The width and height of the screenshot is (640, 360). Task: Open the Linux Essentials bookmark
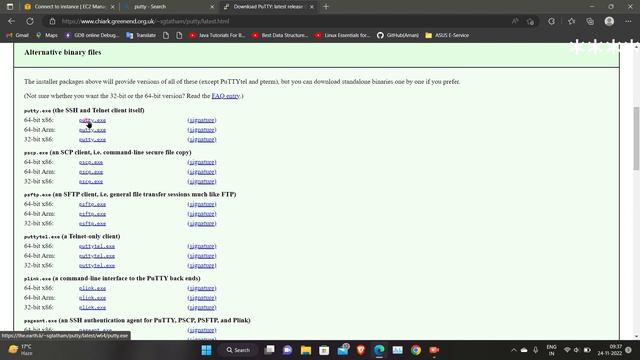(x=342, y=36)
